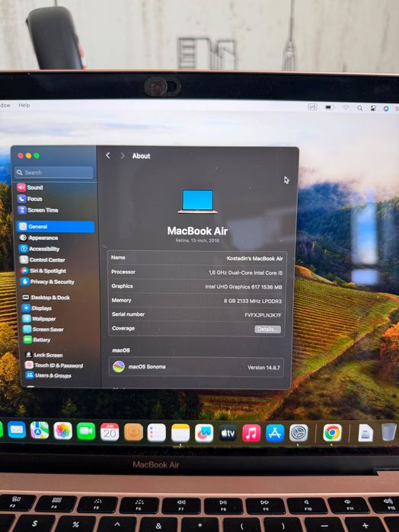Open Maps from the Dock

click(40, 431)
